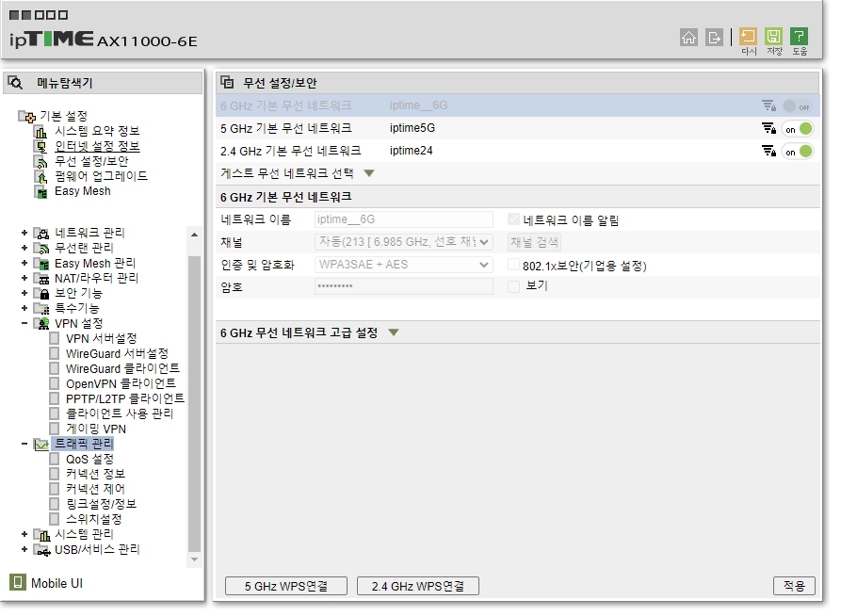This screenshot has height=616, width=841.
Task: Click the 네트워크 이름 input field
Action: [x=403, y=219]
